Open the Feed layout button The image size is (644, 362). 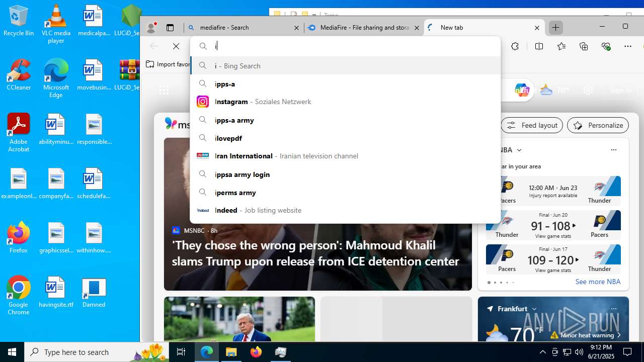[532, 125]
